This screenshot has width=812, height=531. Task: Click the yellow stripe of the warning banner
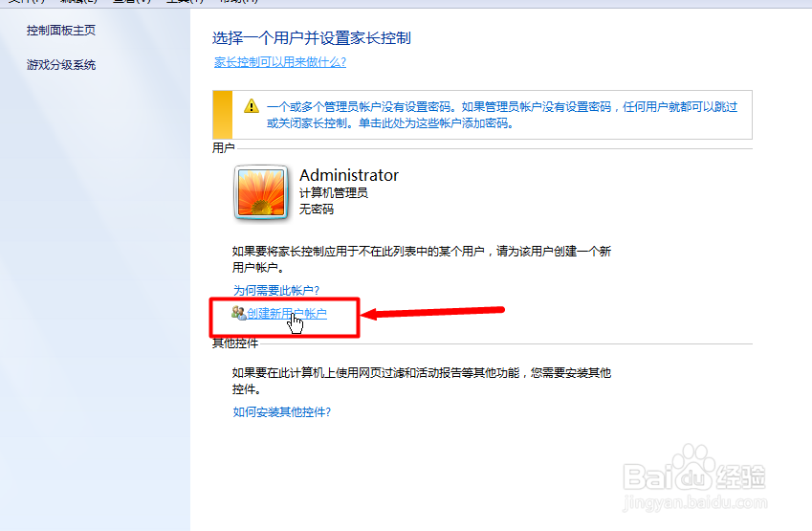[223, 115]
